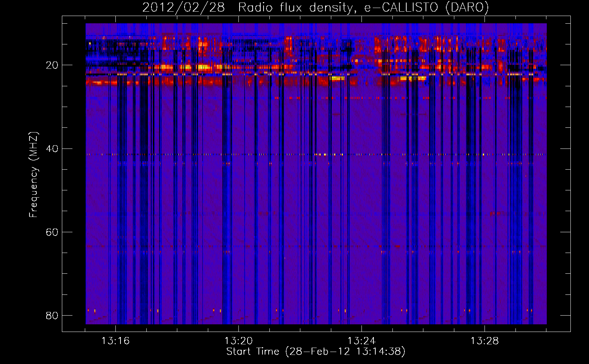Click the 'Start Time (28-Feb-12 13:14:38)' axis label

pyautogui.click(x=316, y=352)
